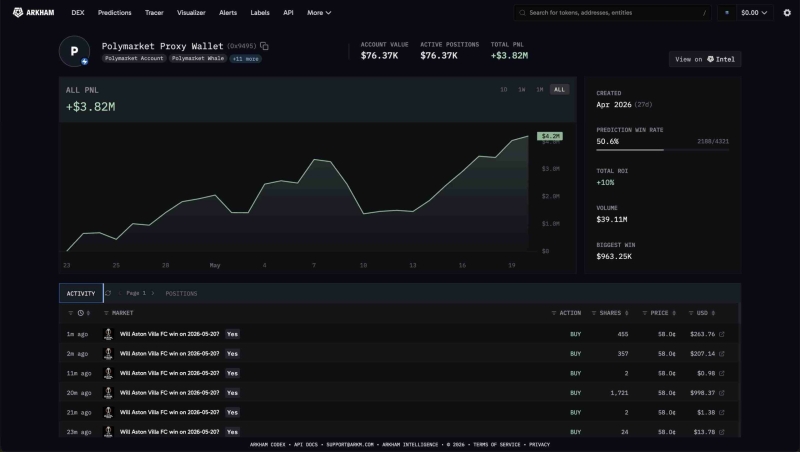
Task: Click the Arkham logo
Action: click(33, 12)
